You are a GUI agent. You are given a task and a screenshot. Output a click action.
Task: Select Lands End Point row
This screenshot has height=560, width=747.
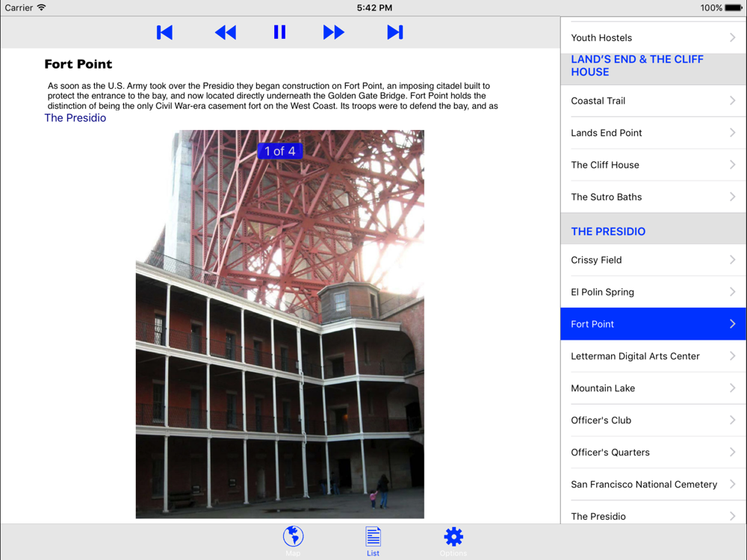point(653,133)
